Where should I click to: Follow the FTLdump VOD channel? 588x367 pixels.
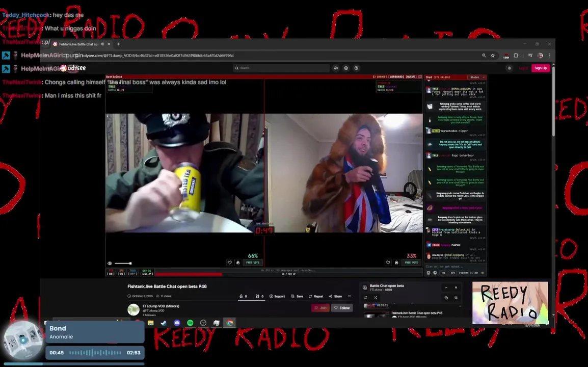342,308
